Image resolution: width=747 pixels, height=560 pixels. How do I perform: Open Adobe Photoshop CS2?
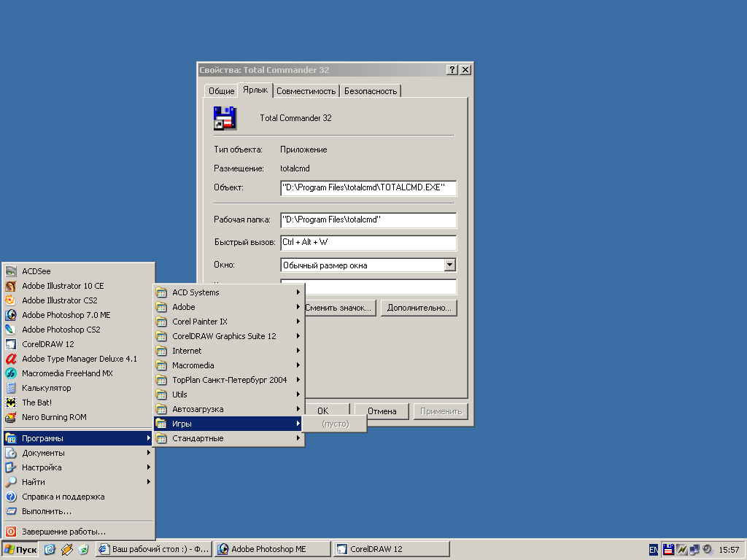tap(79, 330)
